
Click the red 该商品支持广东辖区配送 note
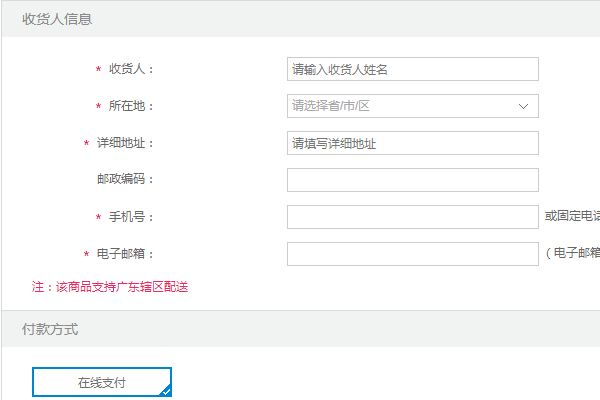coord(122,287)
